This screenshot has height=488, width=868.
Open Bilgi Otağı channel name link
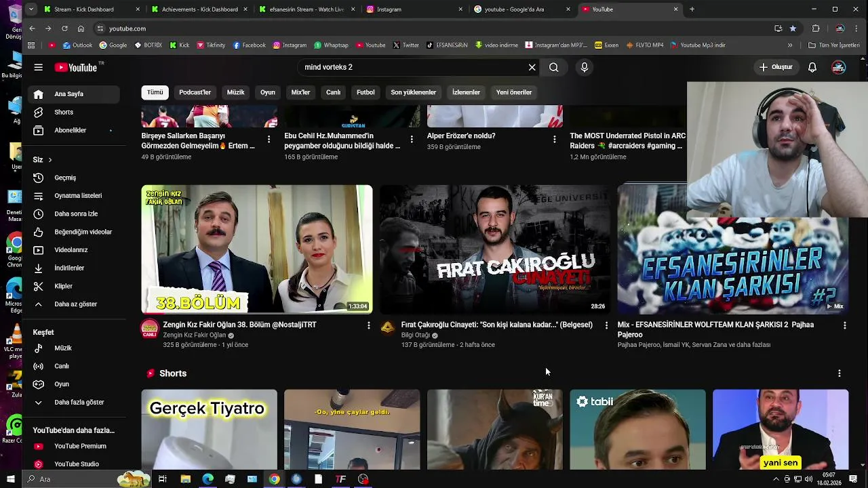(x=416, y=335)
